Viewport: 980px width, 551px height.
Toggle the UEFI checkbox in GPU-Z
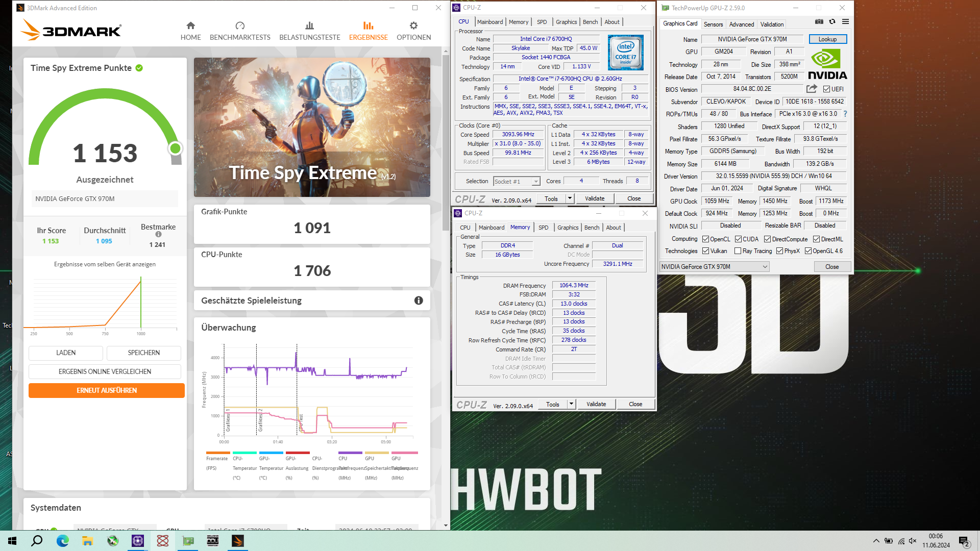pos(826,89)
